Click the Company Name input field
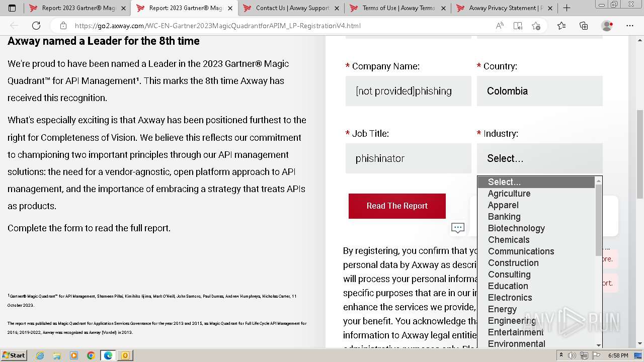The height and width of the screenshot is (362, 644). click(x=408, y=91)
